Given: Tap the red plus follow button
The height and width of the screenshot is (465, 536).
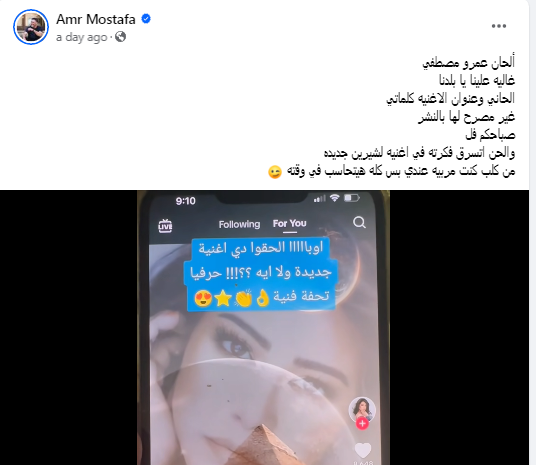Looking at the screenshot, I should pos(362,424).
